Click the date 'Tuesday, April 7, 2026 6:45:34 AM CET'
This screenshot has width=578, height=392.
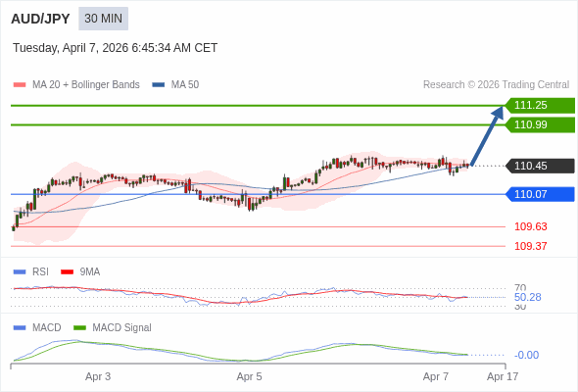(x=115, y=48)
